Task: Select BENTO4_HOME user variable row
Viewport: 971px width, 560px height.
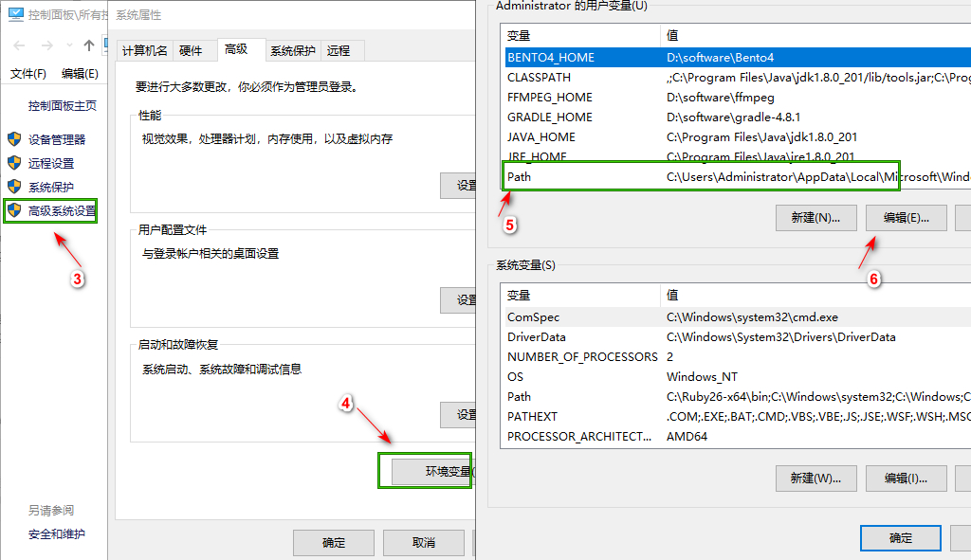Action: (738, 58)
